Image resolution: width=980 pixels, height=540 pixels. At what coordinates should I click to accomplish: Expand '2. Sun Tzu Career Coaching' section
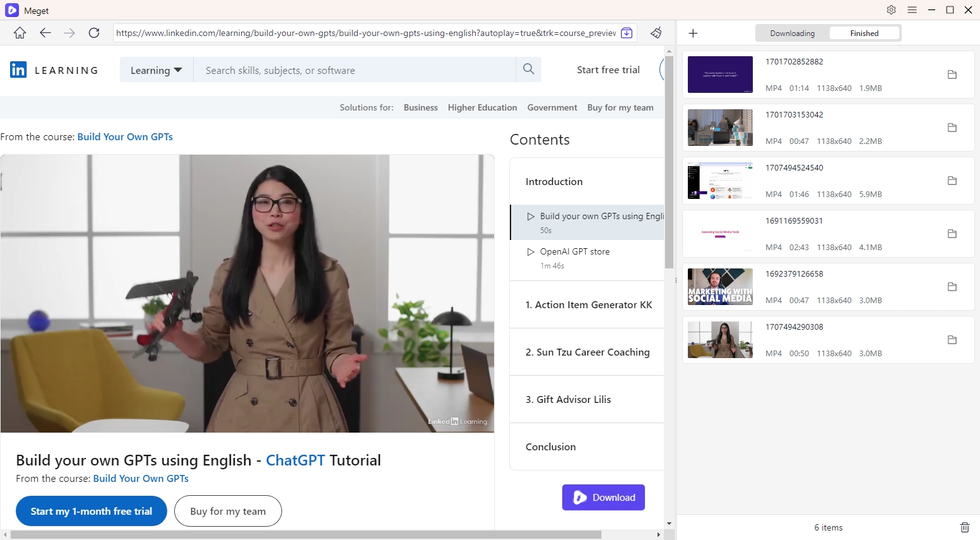[587, 352]
